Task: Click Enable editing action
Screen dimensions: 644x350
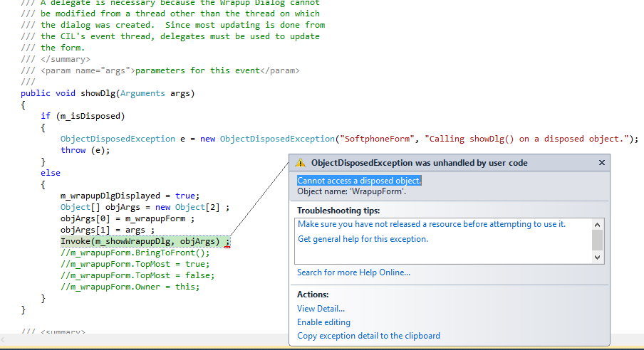Action: [323, 322]
